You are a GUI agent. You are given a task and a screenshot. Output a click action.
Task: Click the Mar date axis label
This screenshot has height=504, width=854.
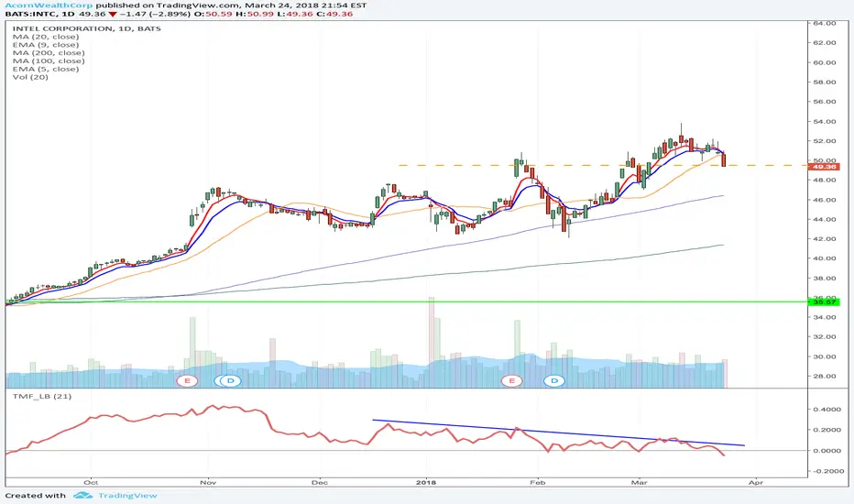coord(639,483)
